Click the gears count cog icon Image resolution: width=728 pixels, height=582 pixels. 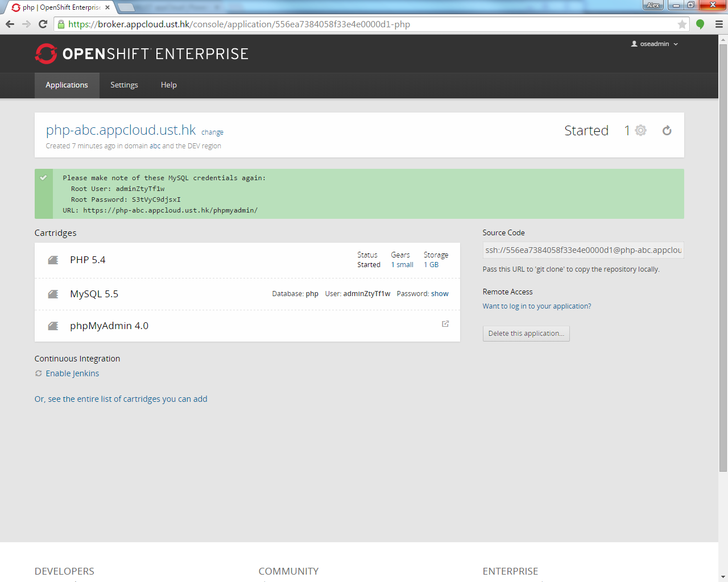pos(640,131)
